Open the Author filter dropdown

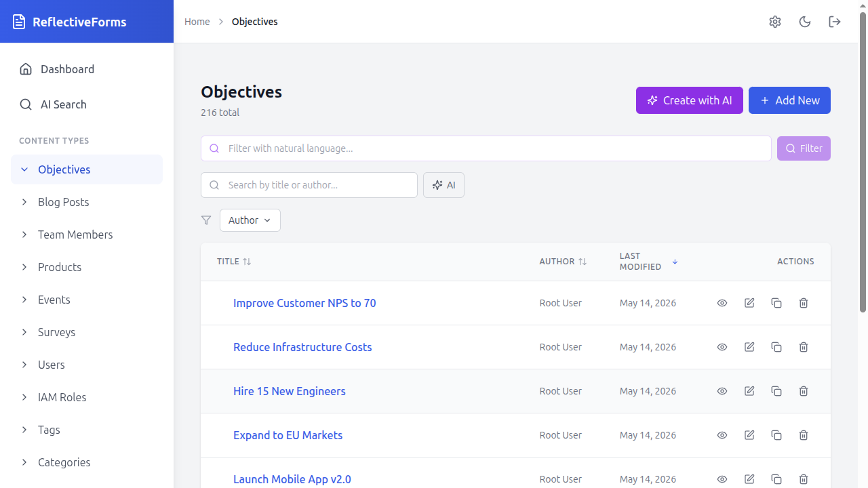click(x=250, y=220)
